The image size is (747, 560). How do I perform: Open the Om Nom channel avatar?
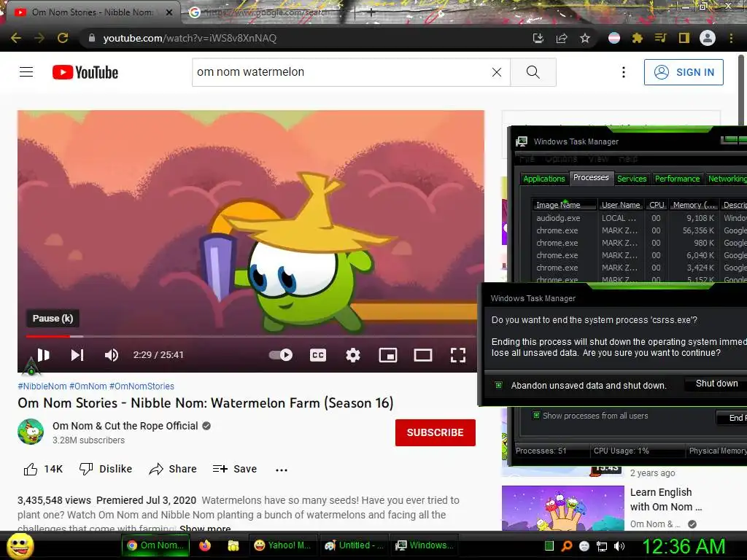pyautogui.click(x=31, y=432)
